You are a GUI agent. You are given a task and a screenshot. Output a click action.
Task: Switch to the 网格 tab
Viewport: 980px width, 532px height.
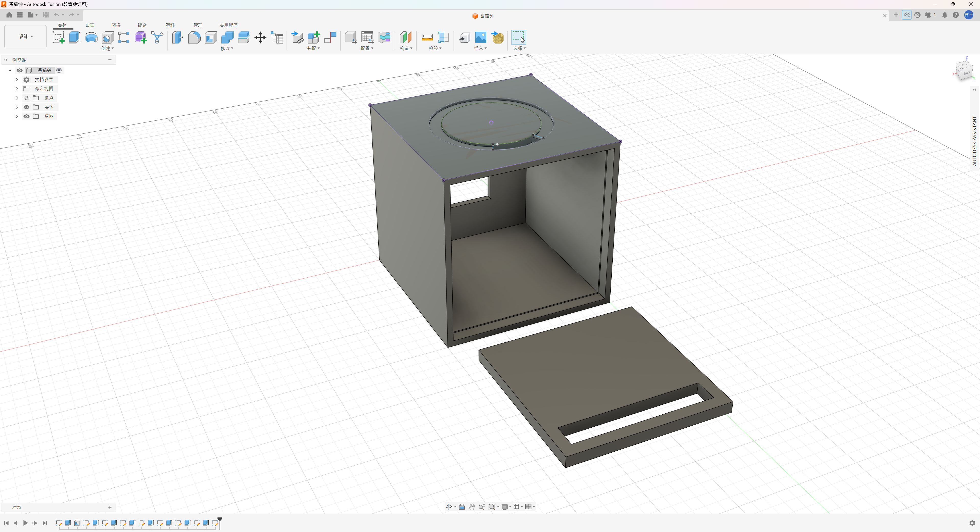point(116,25)
